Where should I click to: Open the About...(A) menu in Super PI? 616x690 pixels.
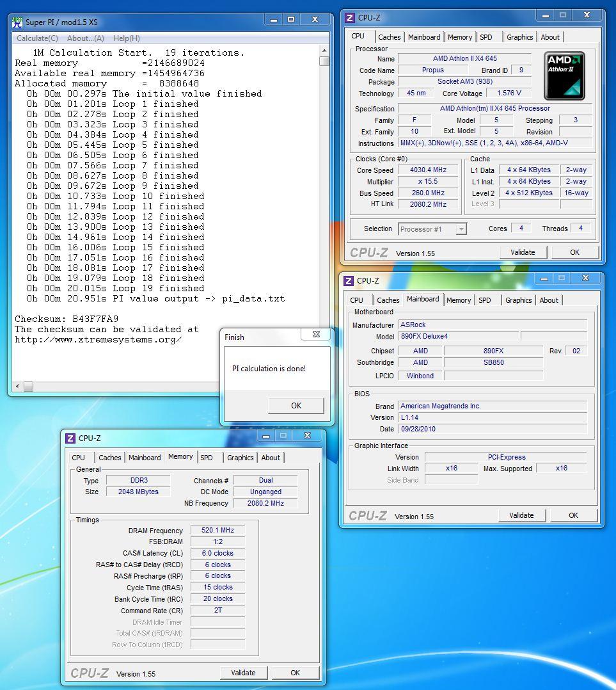click(x=86, y=38)
